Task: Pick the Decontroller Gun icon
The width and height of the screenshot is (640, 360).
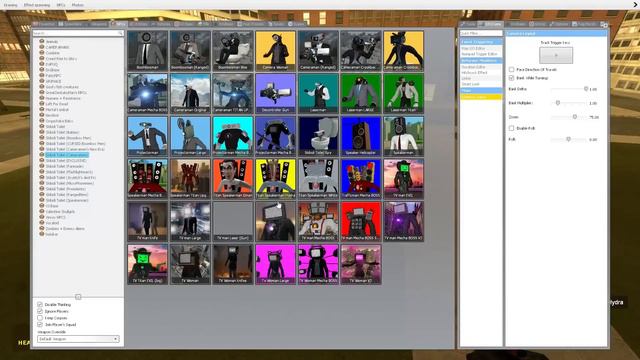Action: tap(276, 93)
